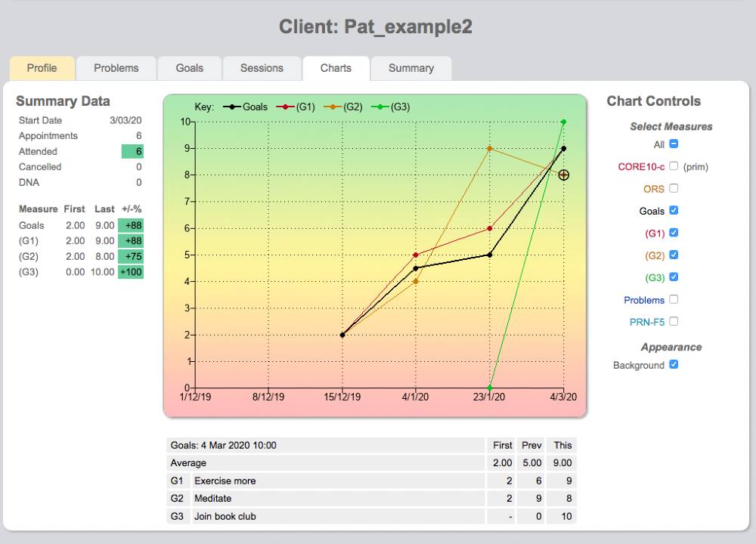The width and height of the screenshot is (756, 544).
Task: Select the G3 Join book club row
Action: [302, 516]
